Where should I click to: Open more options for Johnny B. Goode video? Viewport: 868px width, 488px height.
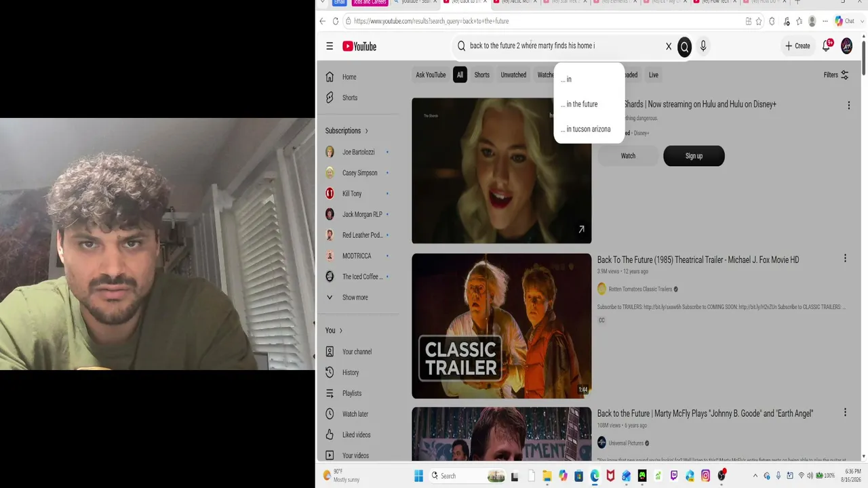click(845, 412)
